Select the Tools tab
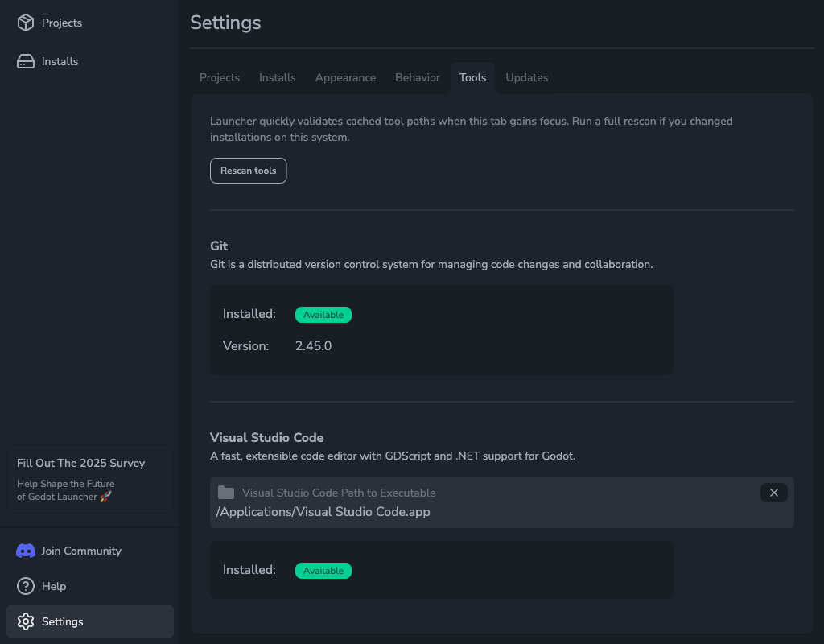824x644 pixels. point(472,77)
